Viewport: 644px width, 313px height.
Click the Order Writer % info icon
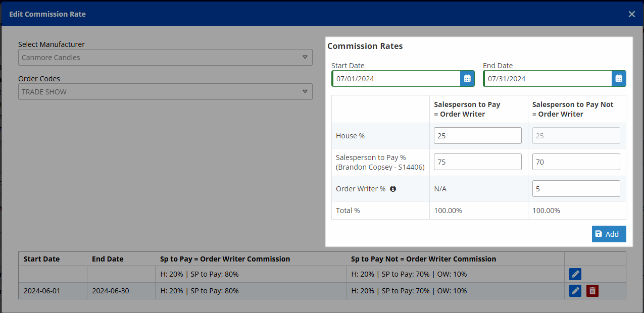tap(393, 189)
